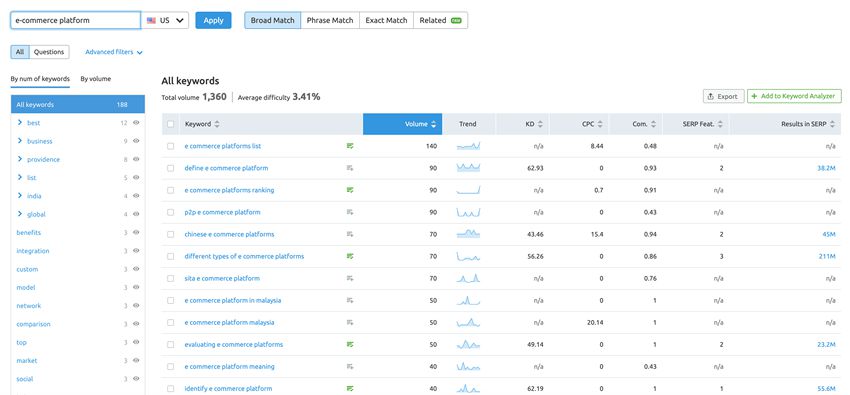Click analyzer icon for 'p2p e commerce platform'

click(350, 212)
